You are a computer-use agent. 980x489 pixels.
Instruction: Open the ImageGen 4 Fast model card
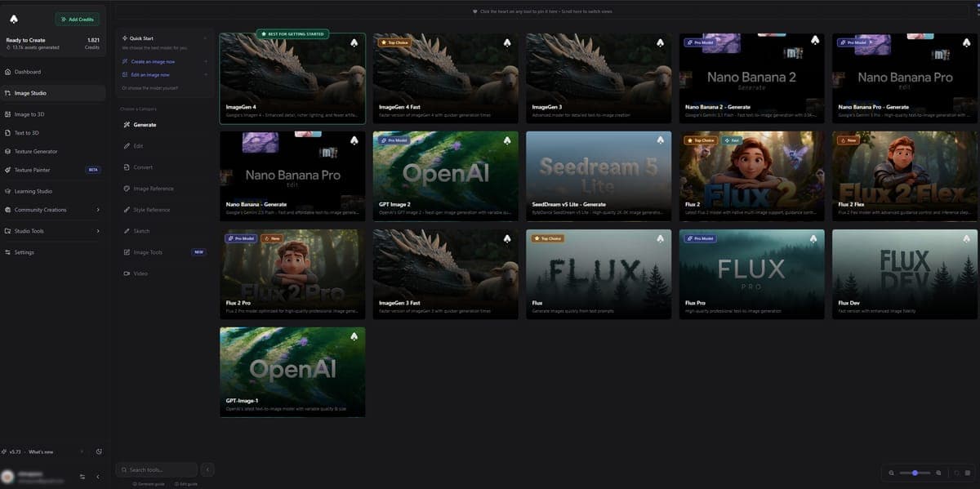coord(446,78)
